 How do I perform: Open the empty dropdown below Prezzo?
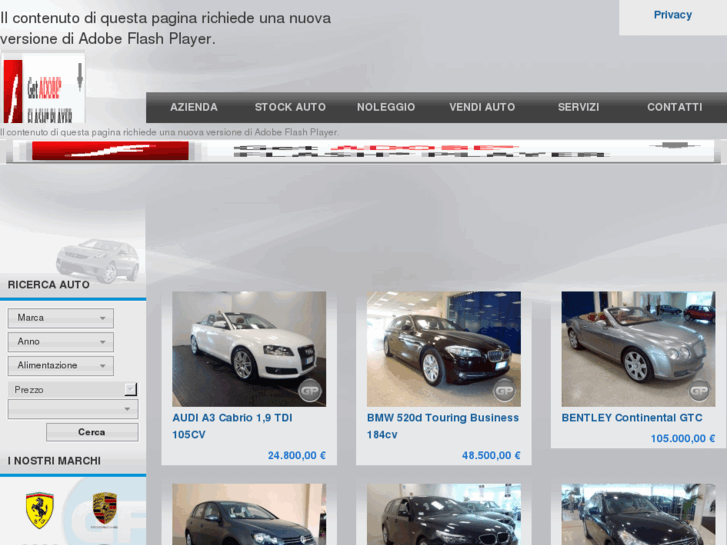pyautogui.click(x=73, y=409)
